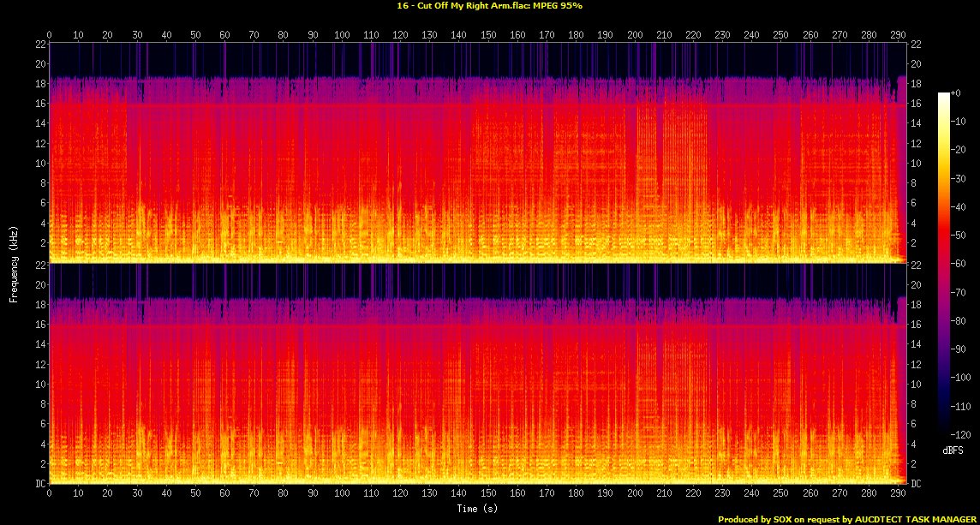Click the 50 s mark on the top time axis

click(x=195, y=35)
